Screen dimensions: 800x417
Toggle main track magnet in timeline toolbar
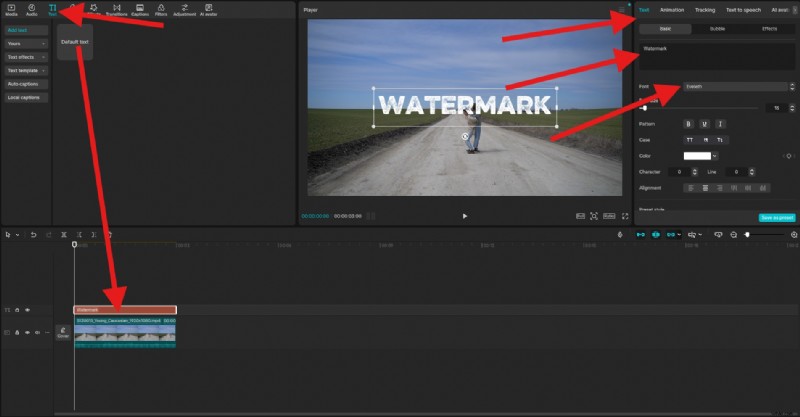[x=641, y=235]
